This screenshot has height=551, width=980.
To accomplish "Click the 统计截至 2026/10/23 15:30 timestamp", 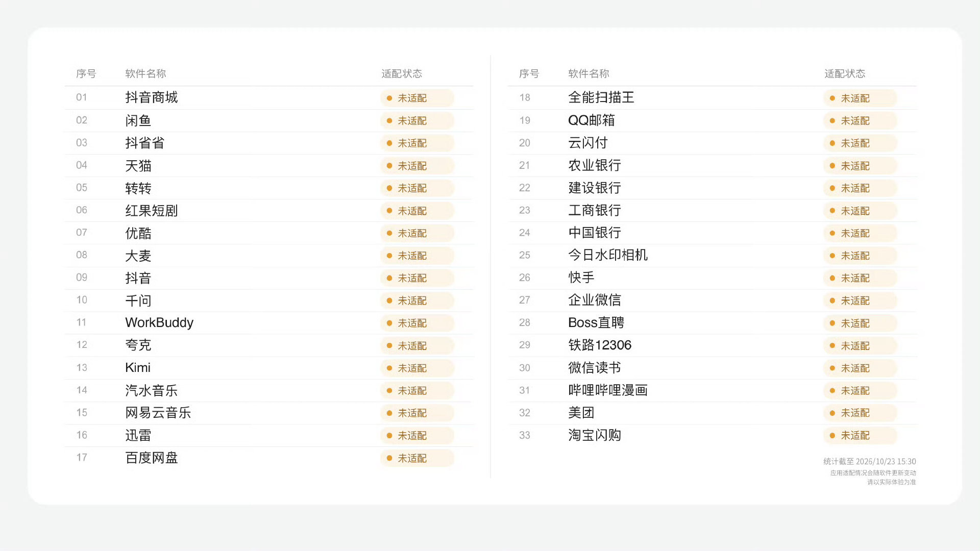I will pyautogui.click(x=870, y=461).
